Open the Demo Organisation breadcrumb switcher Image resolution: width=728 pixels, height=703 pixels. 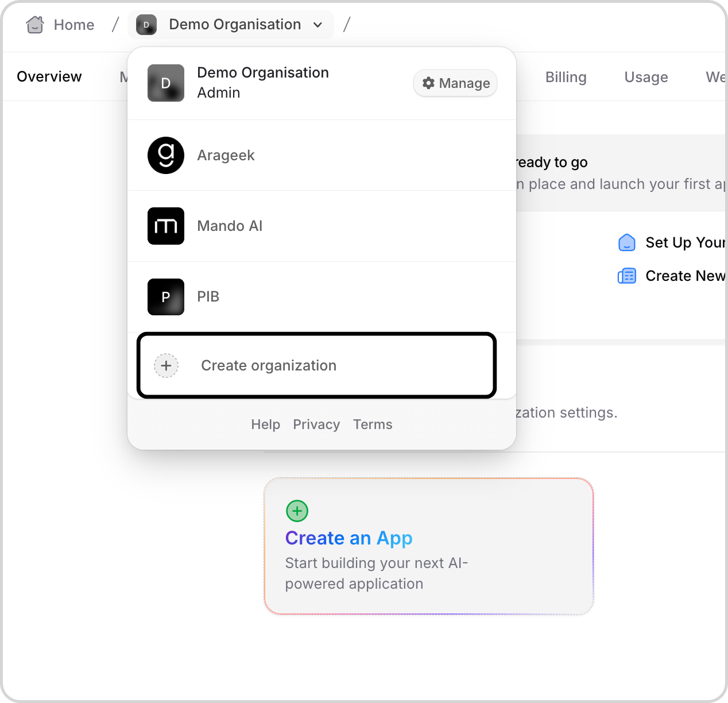point(235,25)
